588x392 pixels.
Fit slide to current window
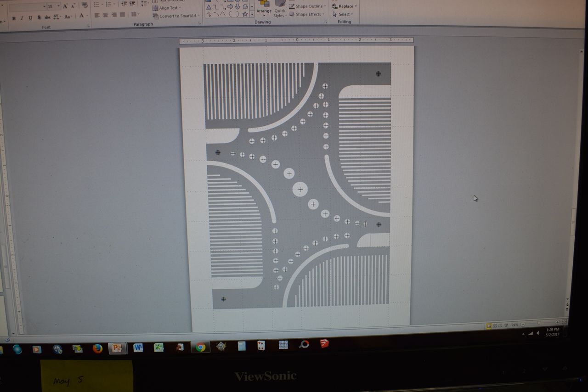pyautogui.click(x=564, y=322)
